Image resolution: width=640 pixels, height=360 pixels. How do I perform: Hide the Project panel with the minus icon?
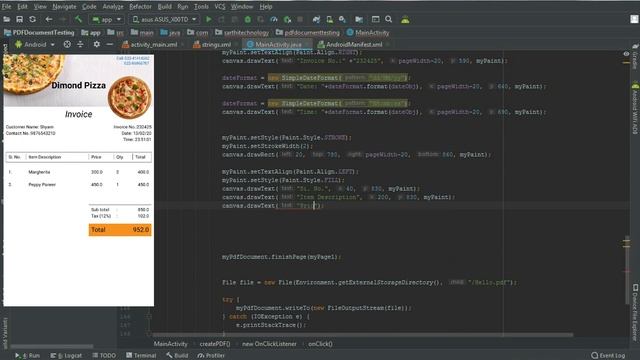pyautogui.click(x=109, y=44)
